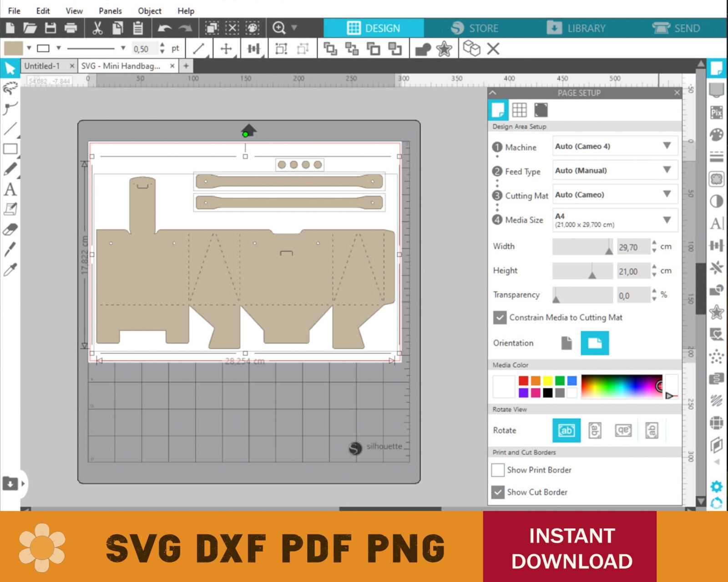Undo last action arrow

click(164, 29)
